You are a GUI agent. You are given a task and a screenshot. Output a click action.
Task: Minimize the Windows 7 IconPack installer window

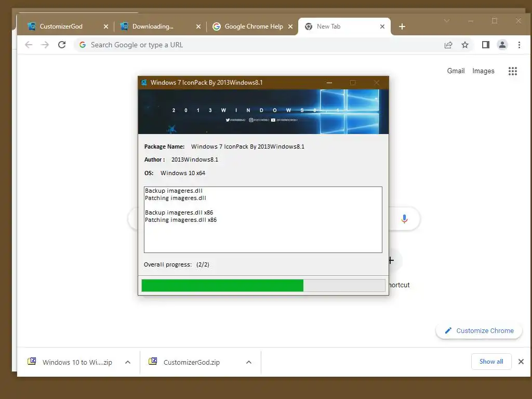pos(329,83)
